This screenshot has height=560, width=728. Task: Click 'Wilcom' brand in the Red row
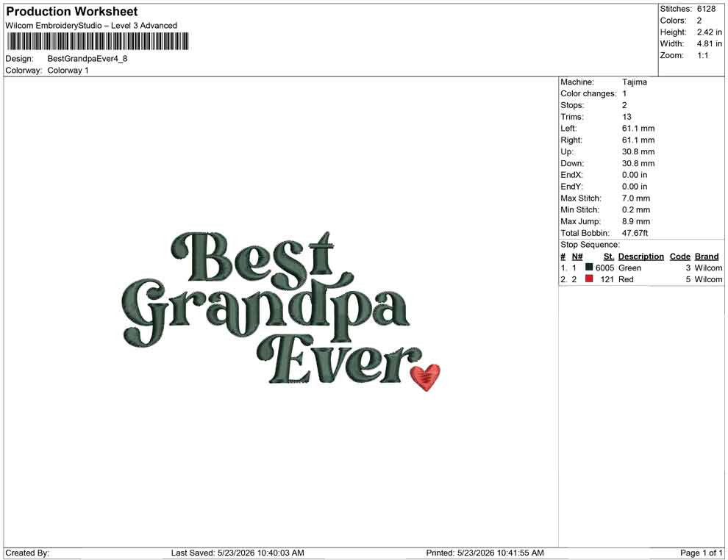click(x=708, y=279)
